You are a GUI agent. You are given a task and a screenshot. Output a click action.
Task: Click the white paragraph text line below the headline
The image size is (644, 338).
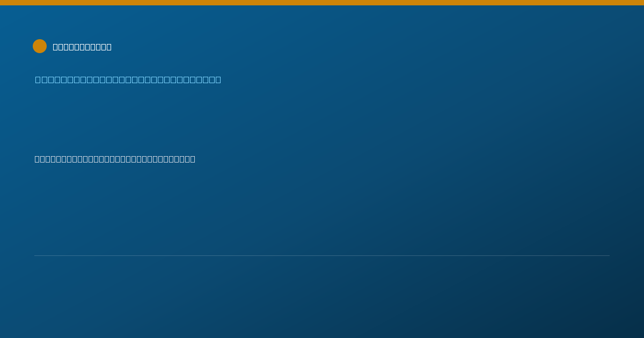click(x=115, y=159)
